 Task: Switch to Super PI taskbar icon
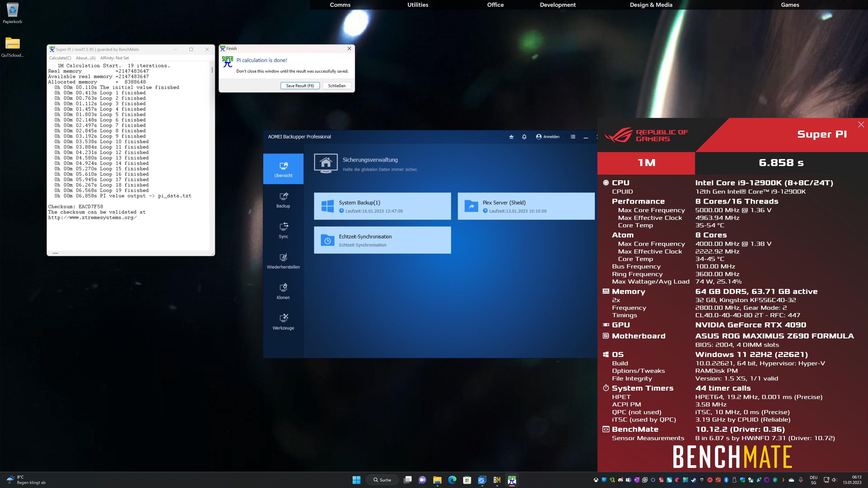512,480
